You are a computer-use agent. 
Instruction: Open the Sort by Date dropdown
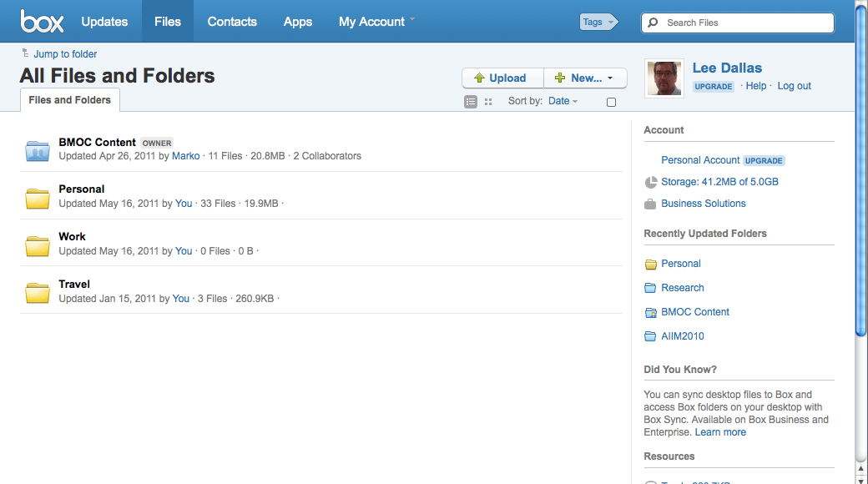click(563, 101)
